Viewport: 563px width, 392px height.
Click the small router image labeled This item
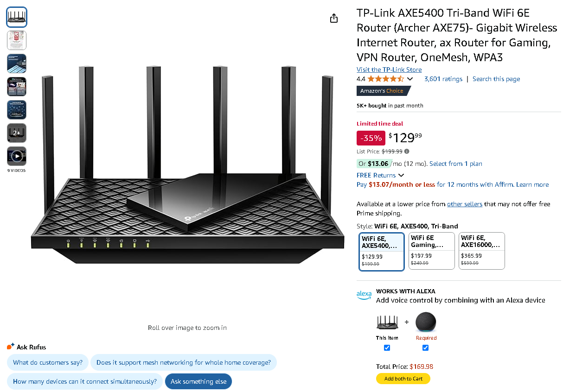387,322
